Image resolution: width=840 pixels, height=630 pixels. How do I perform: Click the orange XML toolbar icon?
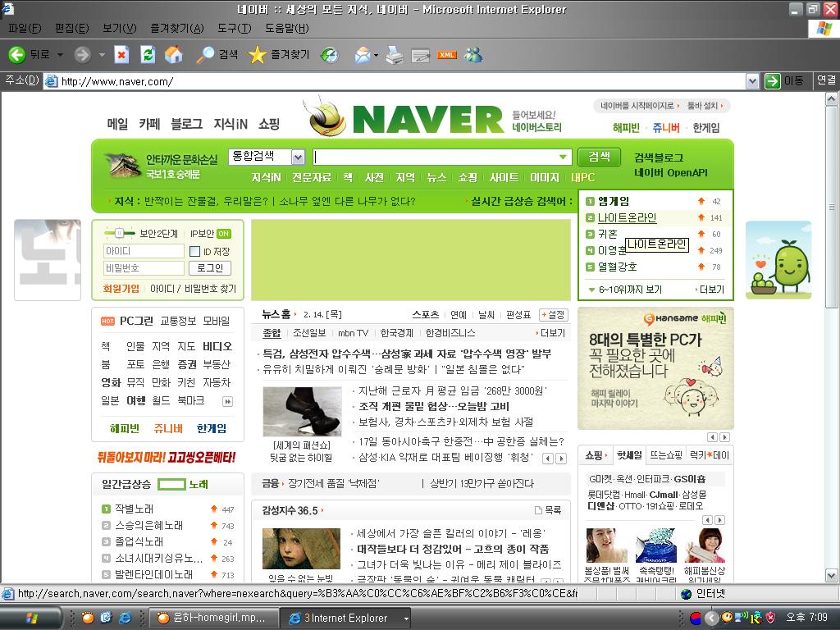click(446, 55)
